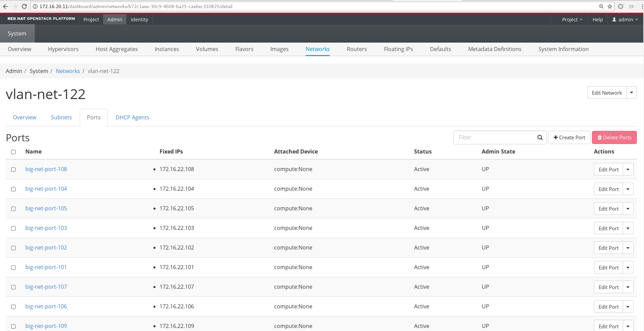Go to Instances section
This screenshot has height=331, width=644.
click(x=167, y=49)
